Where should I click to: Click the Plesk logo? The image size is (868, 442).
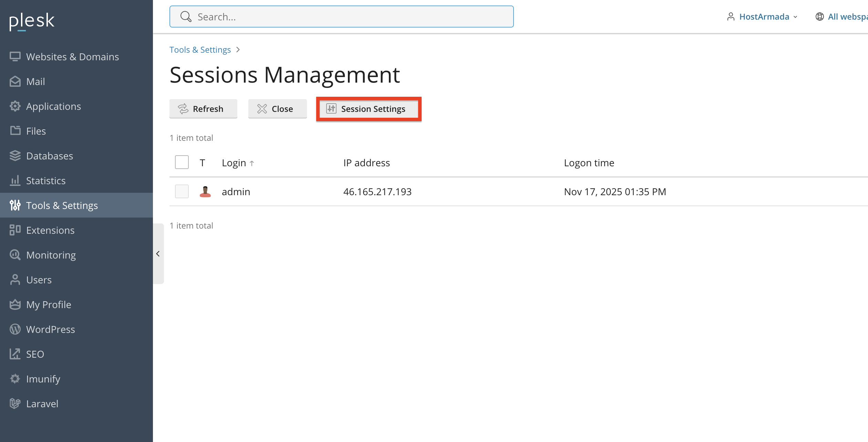(32, 21)
